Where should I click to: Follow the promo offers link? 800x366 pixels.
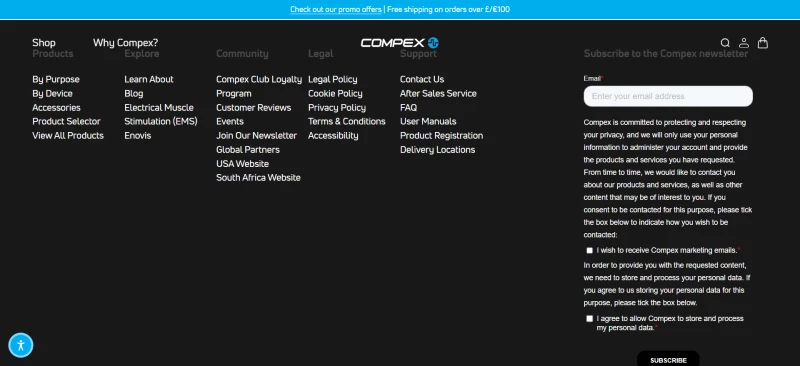336,9
